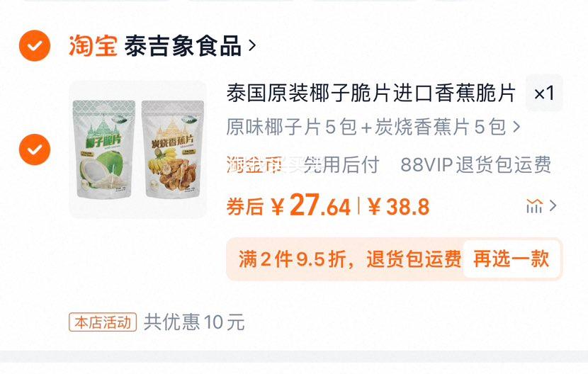Expand the 原味椰子片5包+炭烧香蕉片5包 variant selector
The image size is (588, 374).
point(373,127)
